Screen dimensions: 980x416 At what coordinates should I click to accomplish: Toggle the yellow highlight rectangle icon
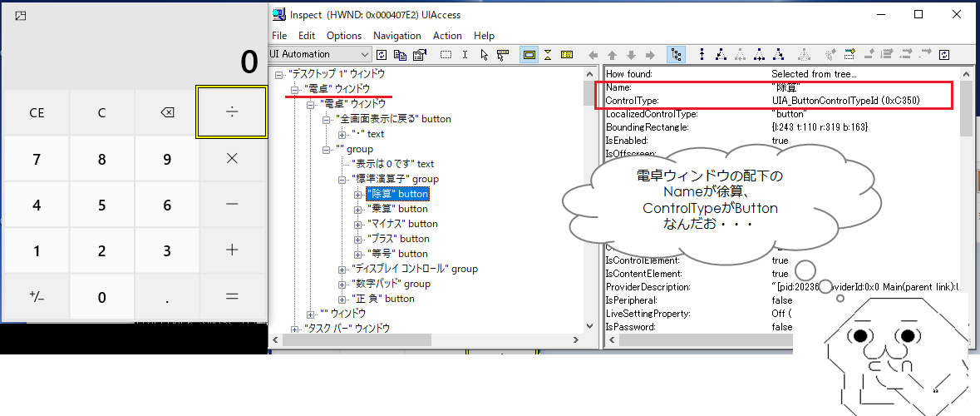tap(529, 55)
